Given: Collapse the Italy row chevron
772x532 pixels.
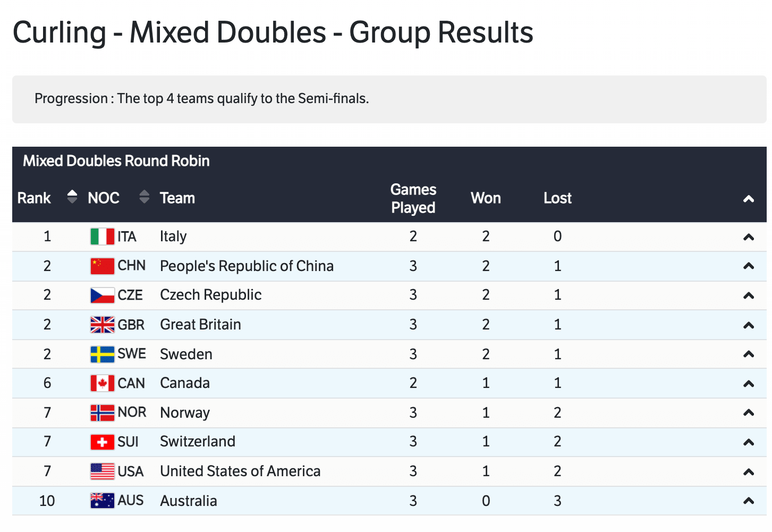Looking at the screenshot, I should pyautogui.click(x=748, y=237).
